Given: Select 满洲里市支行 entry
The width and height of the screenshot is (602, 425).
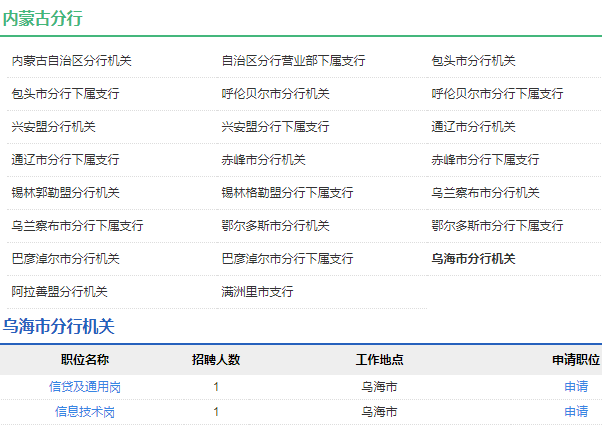Looking at the screenshot, I should click(257, 292).
